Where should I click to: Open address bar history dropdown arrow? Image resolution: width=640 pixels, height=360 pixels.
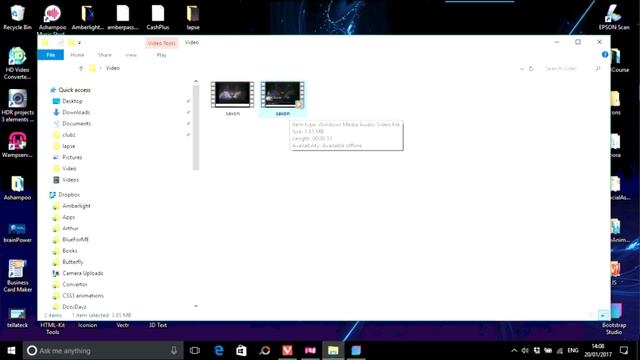522,69
